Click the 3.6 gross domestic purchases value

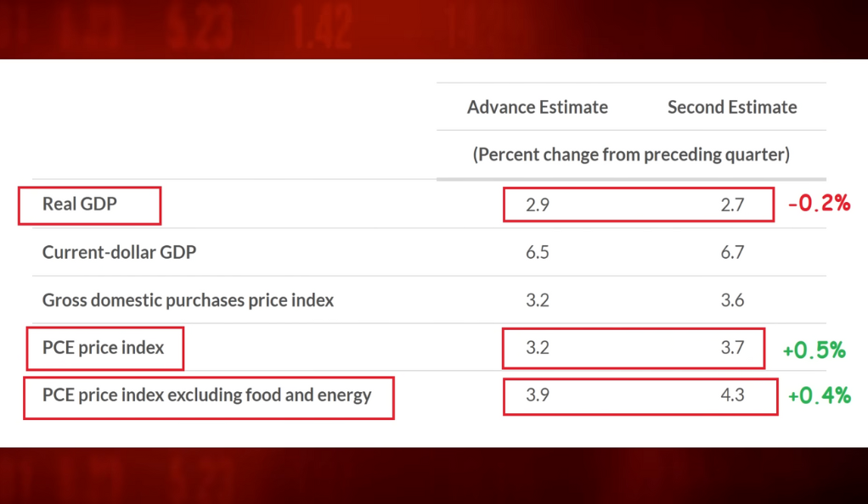tap(732, 300)
